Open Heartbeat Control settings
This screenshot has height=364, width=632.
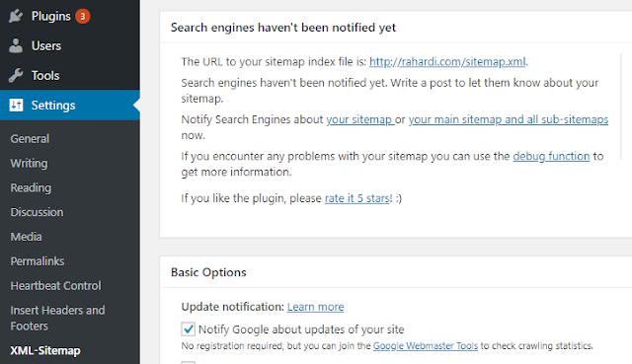(55, 286)
